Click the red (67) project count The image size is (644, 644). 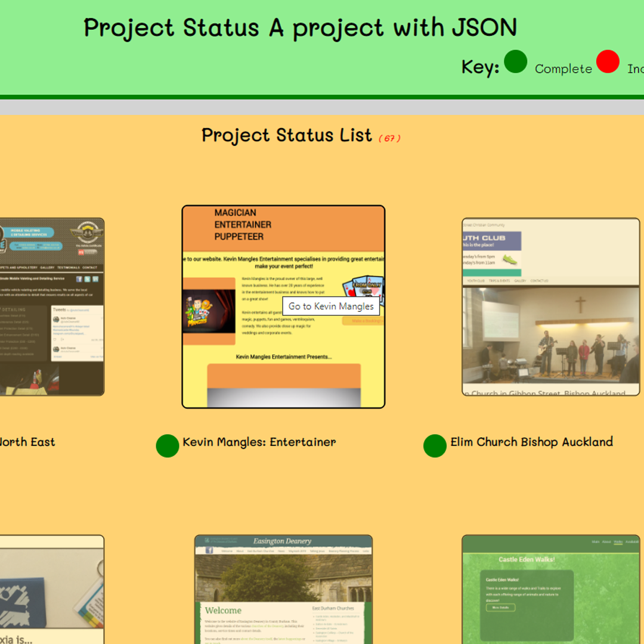pyautogui.click(x=389, y=138)
